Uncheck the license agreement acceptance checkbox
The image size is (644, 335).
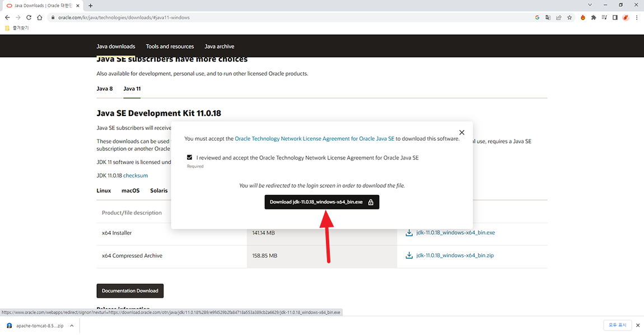tap(189, 157)
